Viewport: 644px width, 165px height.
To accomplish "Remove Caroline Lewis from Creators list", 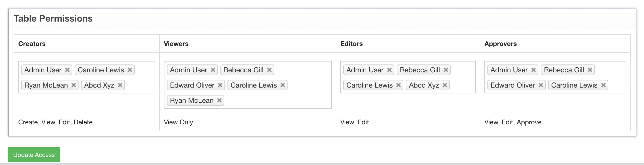I will coord(130,70).
